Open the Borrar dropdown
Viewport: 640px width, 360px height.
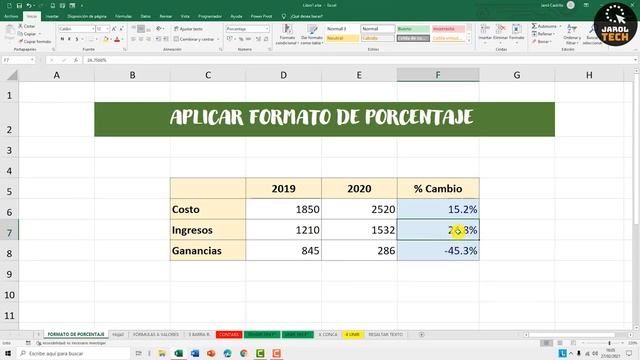[543, 42]
